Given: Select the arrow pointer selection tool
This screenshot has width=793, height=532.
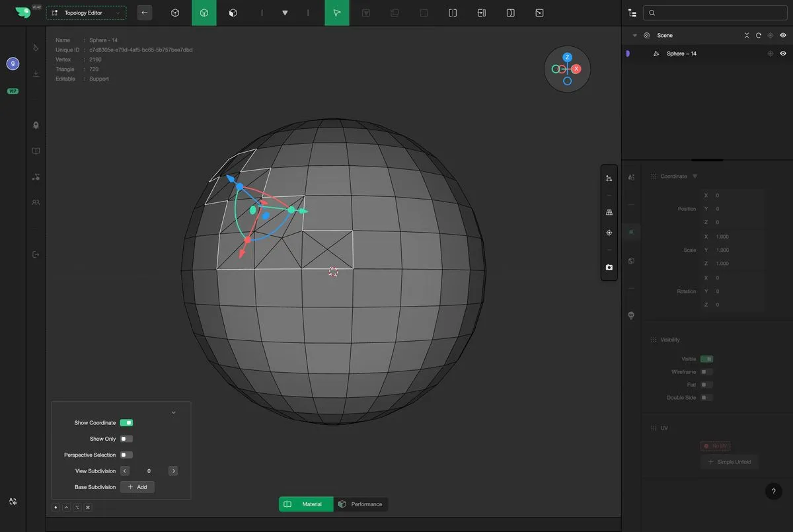Looking at the screenshot, I should [336, 13].
